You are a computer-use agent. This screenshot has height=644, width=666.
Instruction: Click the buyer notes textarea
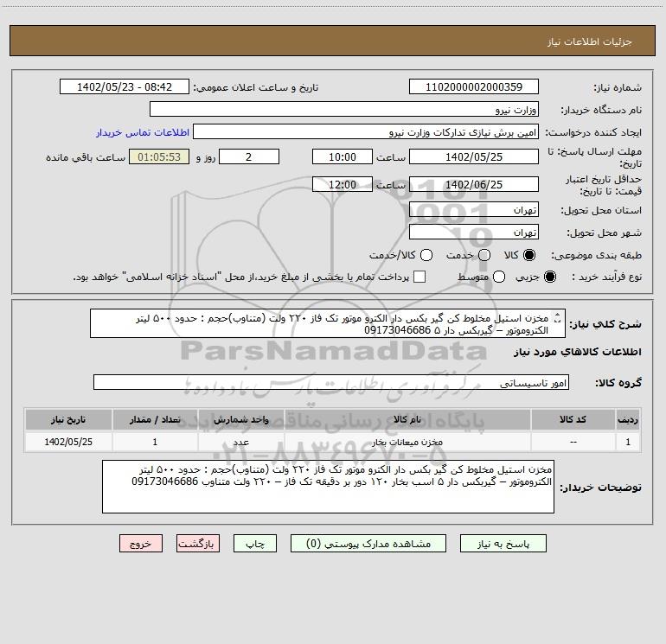pyautogui.click(x=328, y=487)
